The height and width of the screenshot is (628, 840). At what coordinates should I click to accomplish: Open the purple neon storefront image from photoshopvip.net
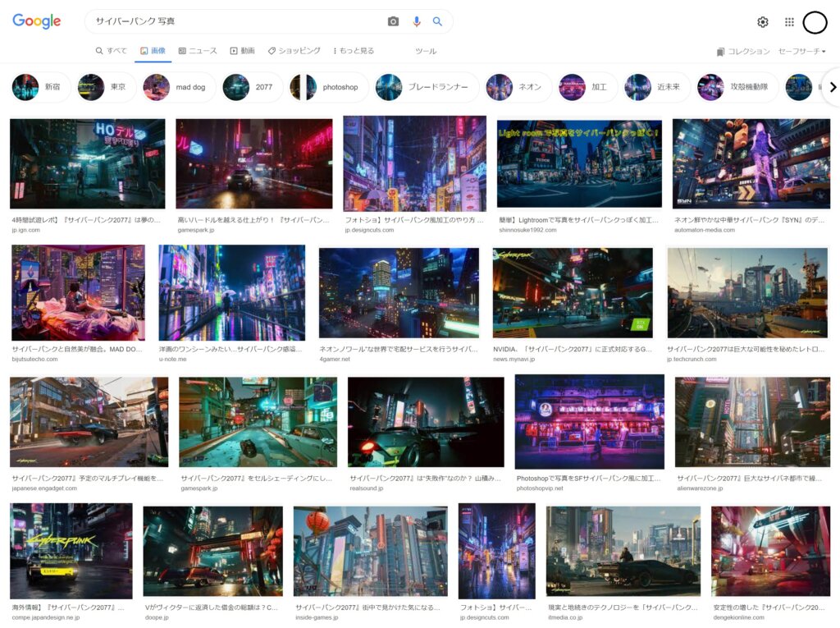(x=589, y=422)
